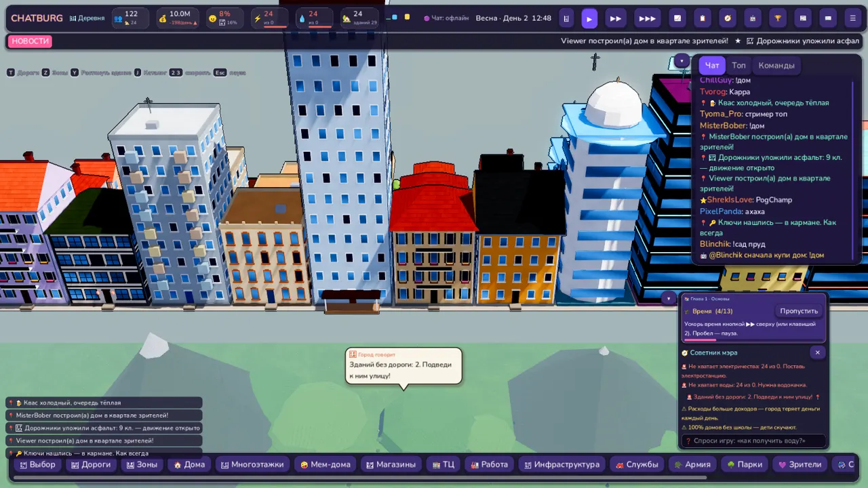Collapse the chat panel with arrow button
Image resolution: width=868 pixels, height=488 pixels.
(682, 61)
